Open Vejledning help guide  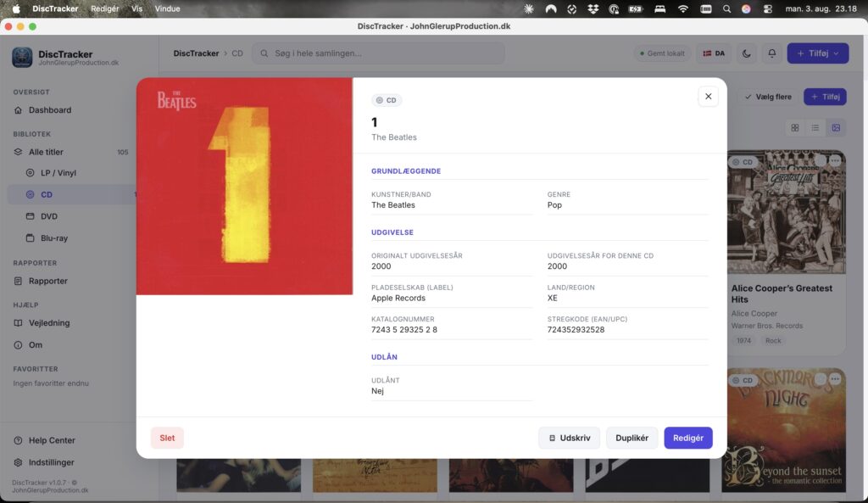[x=49, y=323]
